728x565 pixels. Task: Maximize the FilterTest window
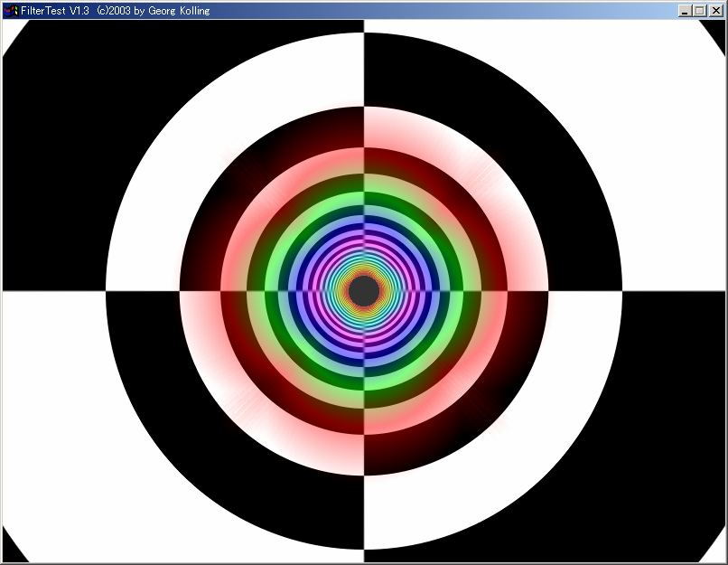[x=700, y=11]
